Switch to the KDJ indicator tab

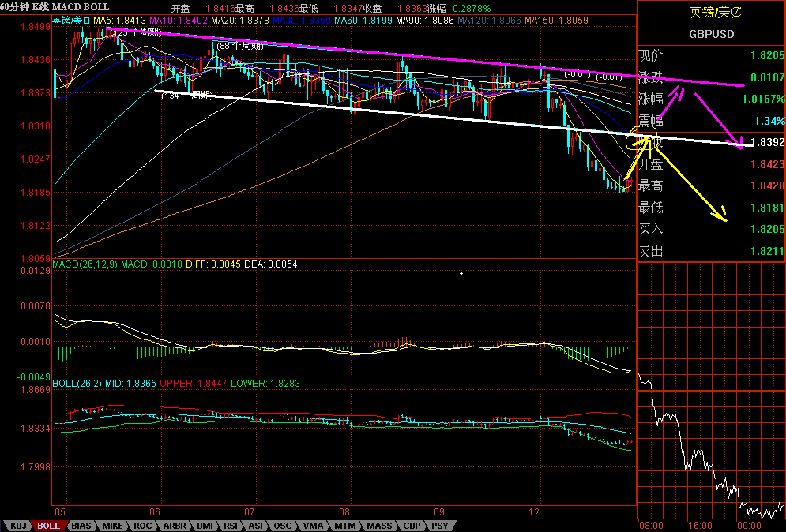tap(19, 525)
